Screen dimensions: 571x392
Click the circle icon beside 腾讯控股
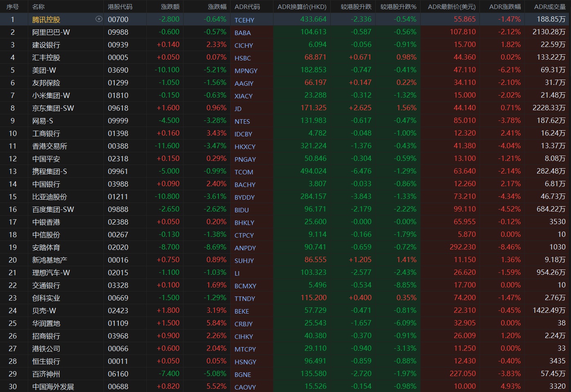pyautogui.click(x=99, y=19)
